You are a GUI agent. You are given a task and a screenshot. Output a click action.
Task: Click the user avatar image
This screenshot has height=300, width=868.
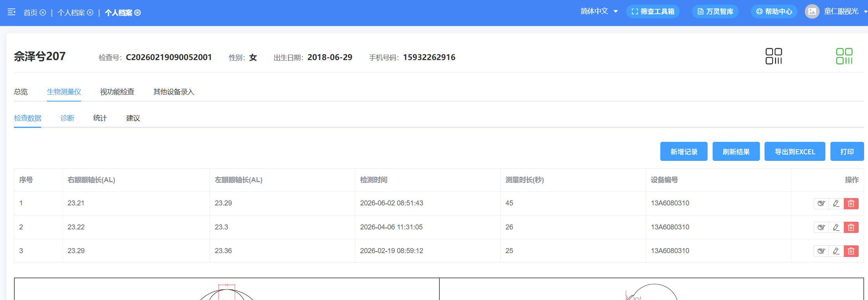coord(812,12)
